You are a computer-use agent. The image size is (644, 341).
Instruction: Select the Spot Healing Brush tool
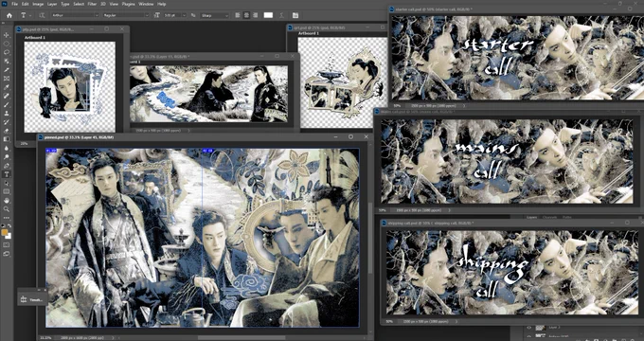tap(7, 96)
